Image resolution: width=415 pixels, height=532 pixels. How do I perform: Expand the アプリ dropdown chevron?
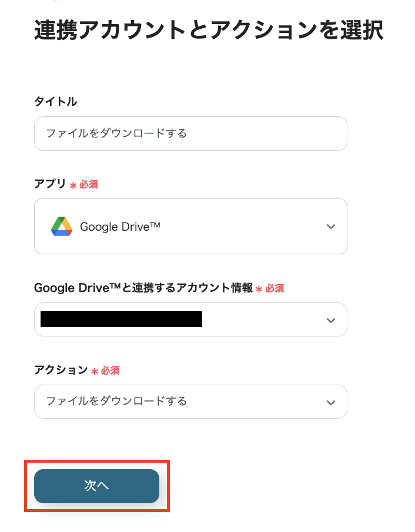[x=331, y=227]
